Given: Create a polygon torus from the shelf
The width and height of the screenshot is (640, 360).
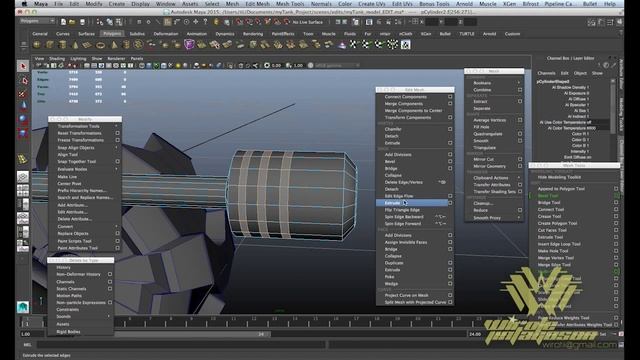Looking at the screenshot, I should click(100, 44).
